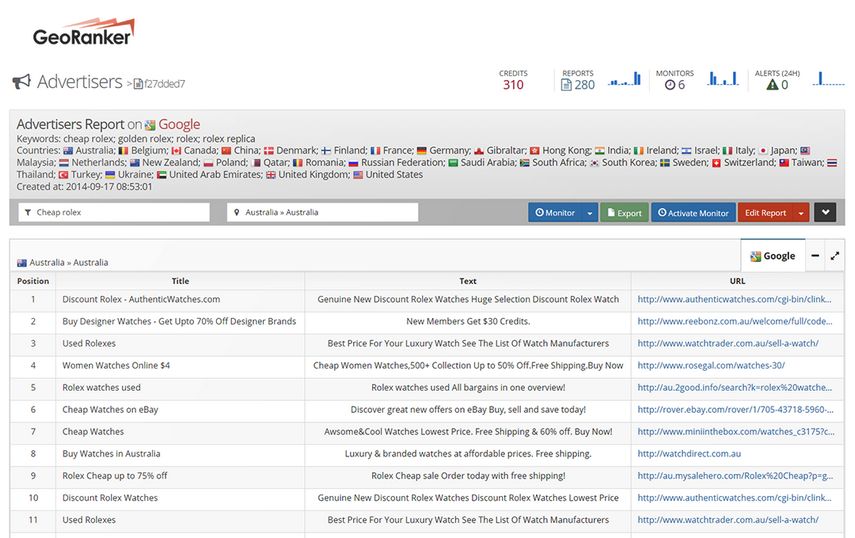Viewport: 855px width, 538px height.
Task: Open the miniinthebox.com watches URL
Action: click(x=736, y=432)
